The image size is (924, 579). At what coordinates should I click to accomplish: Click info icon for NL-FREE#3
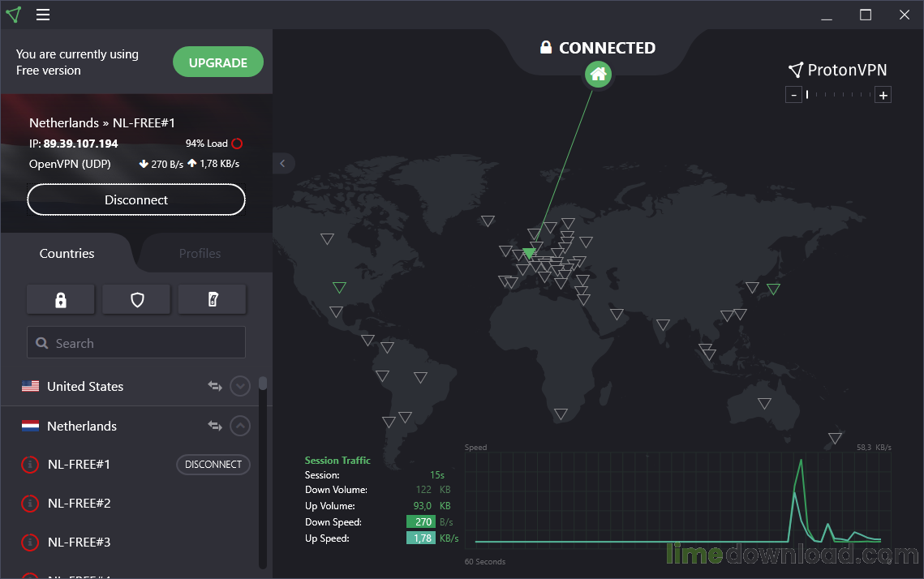pos(30,542)
